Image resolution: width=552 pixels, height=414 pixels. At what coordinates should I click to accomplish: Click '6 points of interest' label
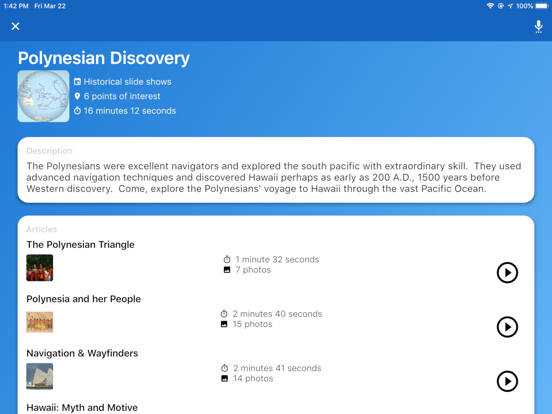122,96
